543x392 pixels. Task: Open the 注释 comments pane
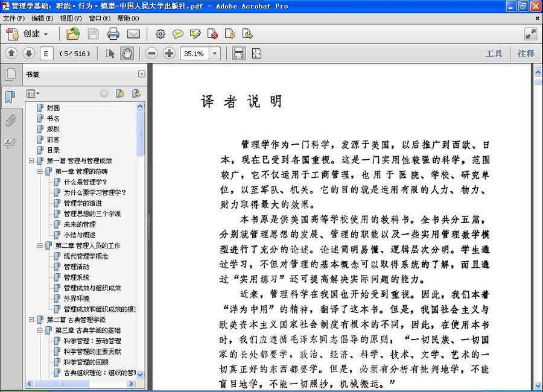(526, 54)
